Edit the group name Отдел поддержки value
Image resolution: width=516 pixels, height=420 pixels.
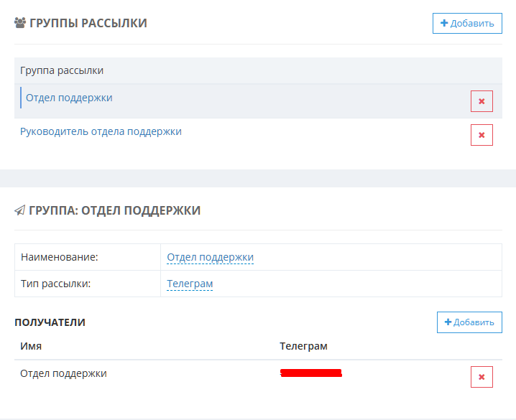pos(210,257)
